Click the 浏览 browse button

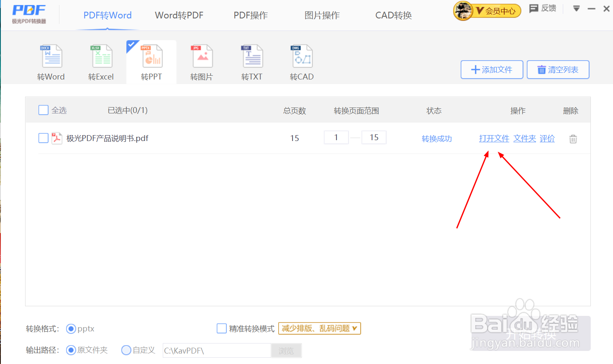(x=286, y=351)
